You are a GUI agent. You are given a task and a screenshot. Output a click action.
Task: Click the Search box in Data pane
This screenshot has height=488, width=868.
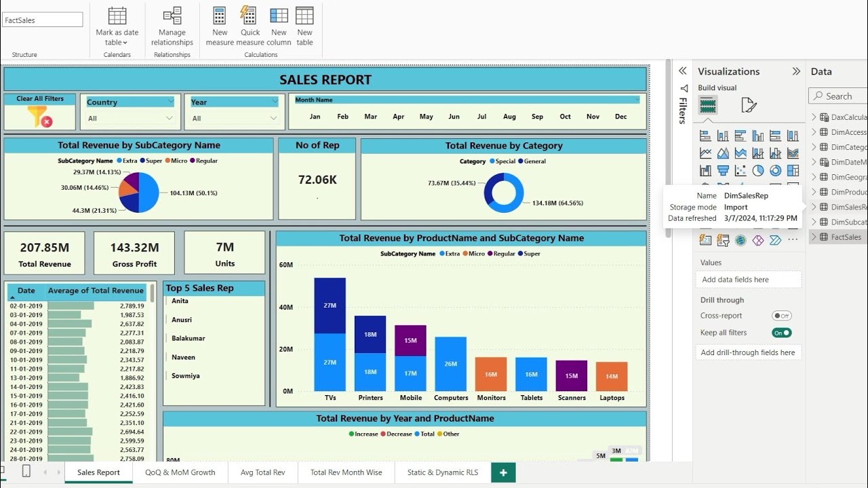tap(838, 96)
